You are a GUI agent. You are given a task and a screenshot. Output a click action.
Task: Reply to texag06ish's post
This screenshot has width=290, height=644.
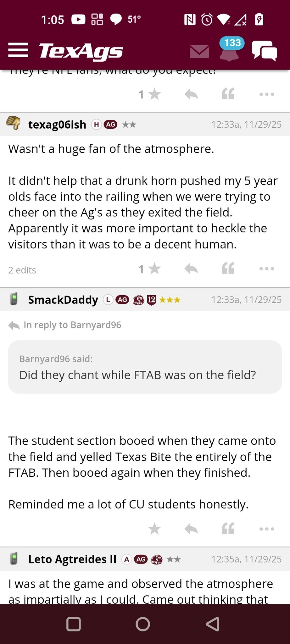click(x=191, y=269)
